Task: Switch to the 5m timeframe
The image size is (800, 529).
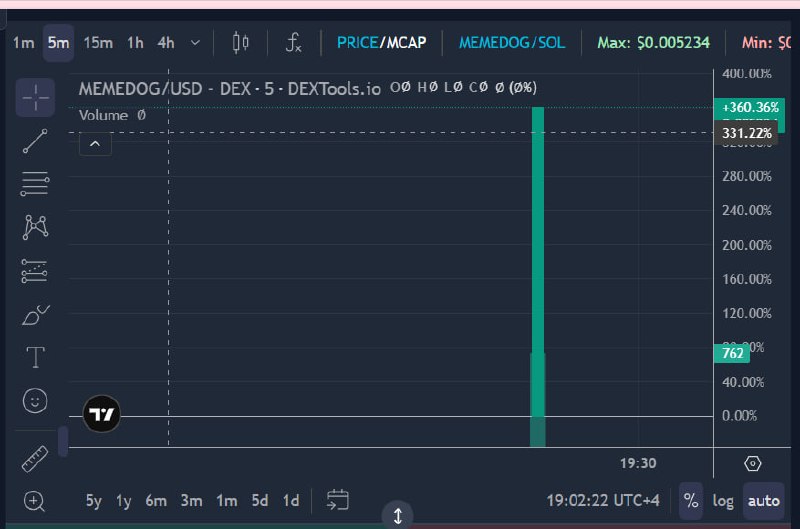Action: (x=58, y=42)
